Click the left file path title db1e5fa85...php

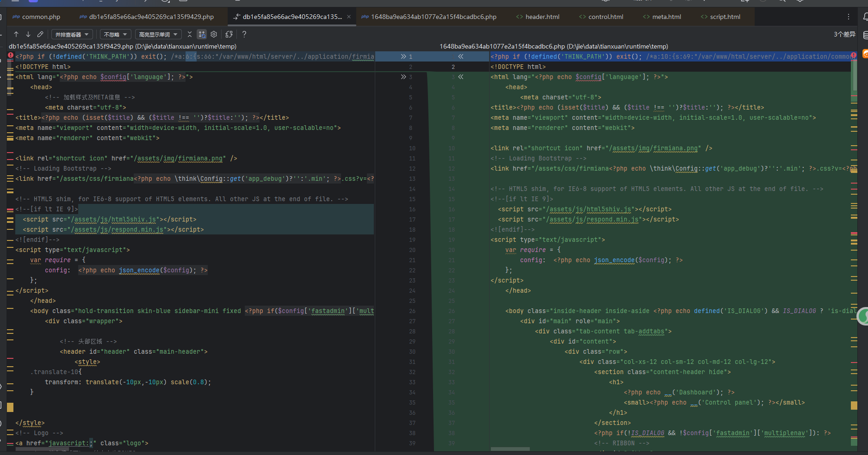[x=123, y=46]
